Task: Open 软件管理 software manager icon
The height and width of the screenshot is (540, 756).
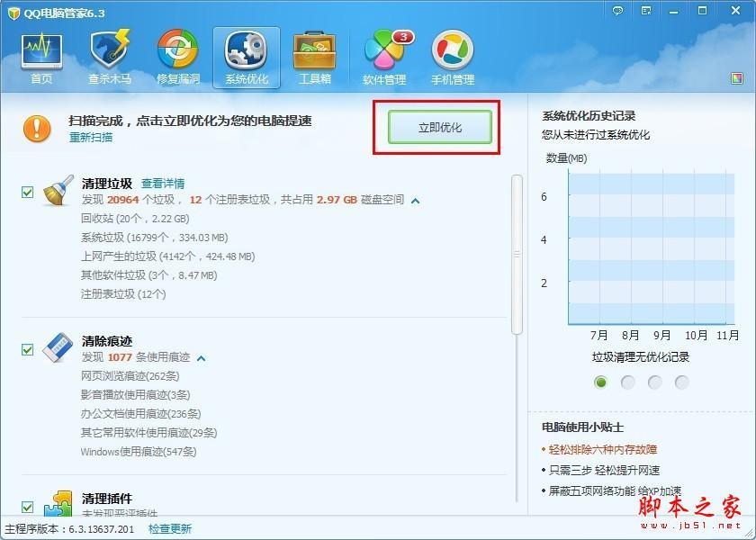Action: [x=384, y=57]
